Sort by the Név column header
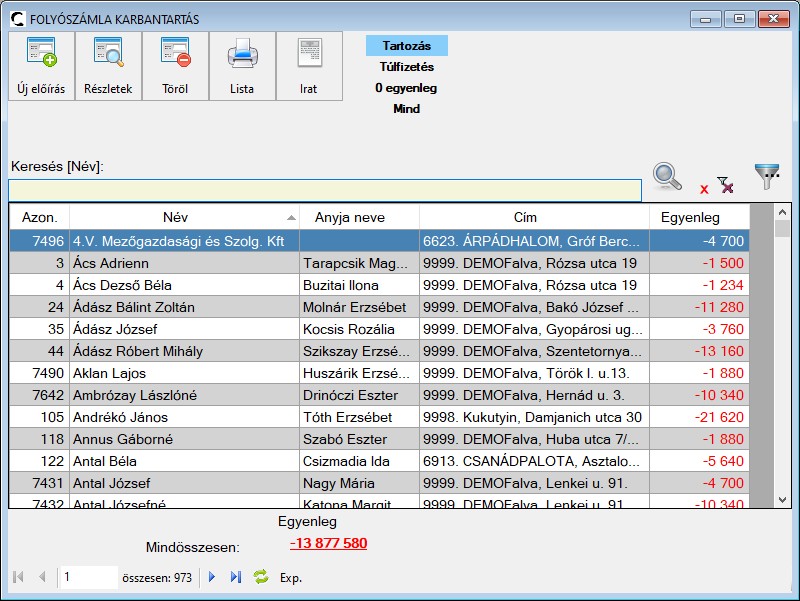This screenshot has width=800, height=601. coord(176,218)
